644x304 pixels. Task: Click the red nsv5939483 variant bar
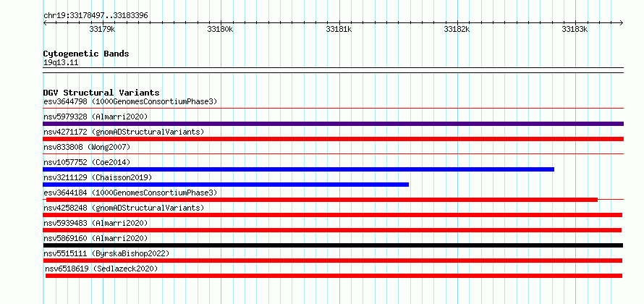[x=332, y=230]
